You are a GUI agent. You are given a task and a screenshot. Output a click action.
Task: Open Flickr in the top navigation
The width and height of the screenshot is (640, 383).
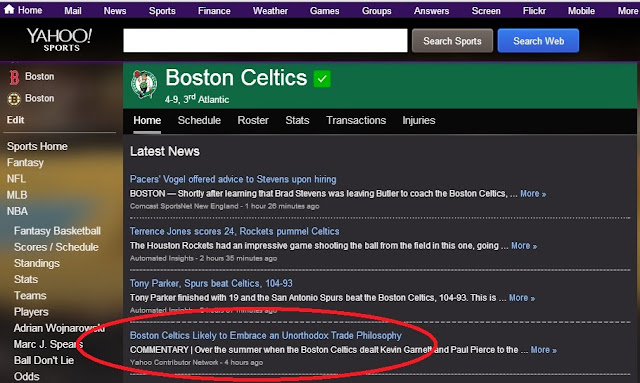click(534, 11)
